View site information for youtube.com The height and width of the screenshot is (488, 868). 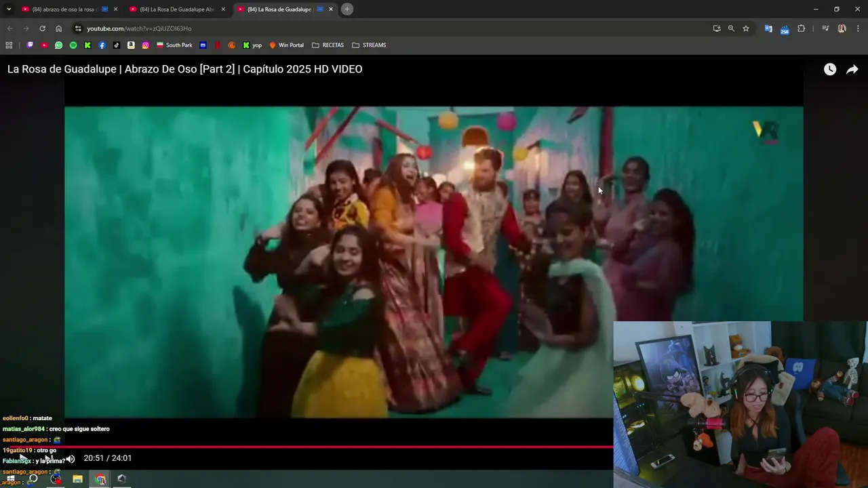click(78, 28)
